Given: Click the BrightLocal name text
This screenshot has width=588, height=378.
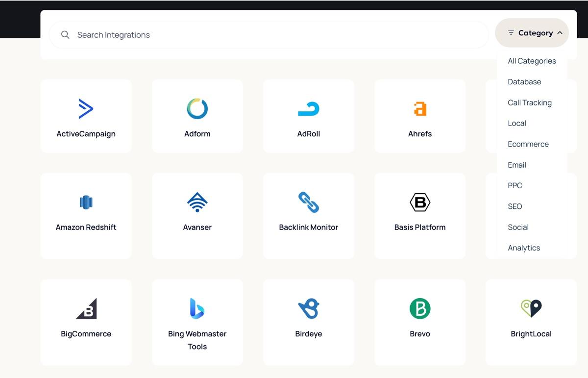Looking at the screenshot, I should 531,334.
